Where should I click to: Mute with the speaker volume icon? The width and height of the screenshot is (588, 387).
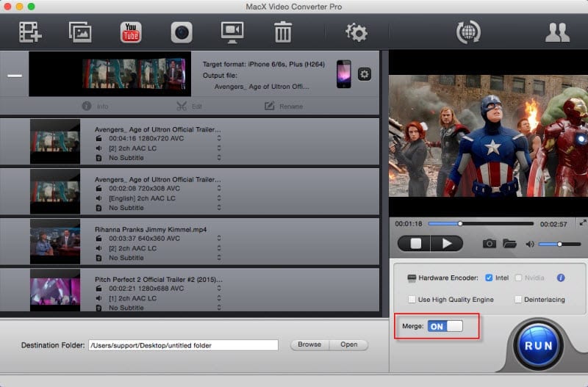[x=529, y=245]
